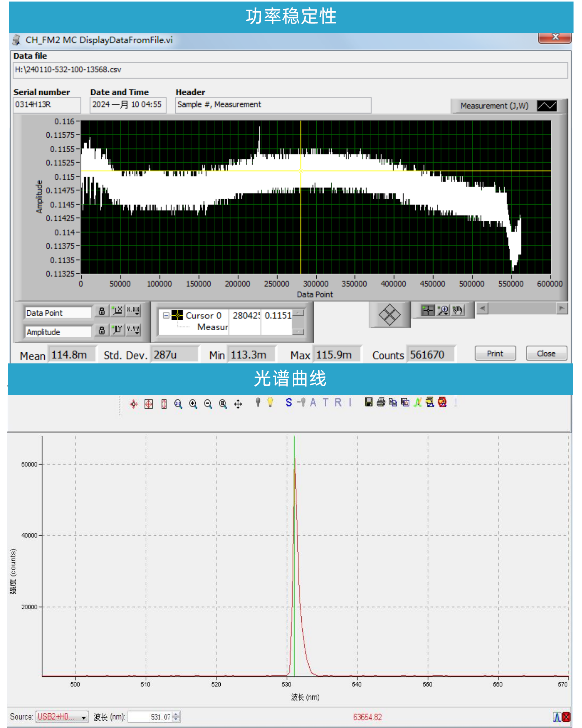582x728 pixels.
Task: Click the graph scrollbar left arrow
Action: tap(482, 308)
